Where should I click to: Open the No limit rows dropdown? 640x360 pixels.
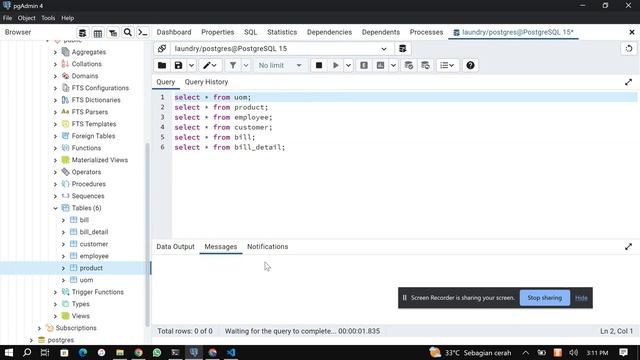tap(280, 65)
